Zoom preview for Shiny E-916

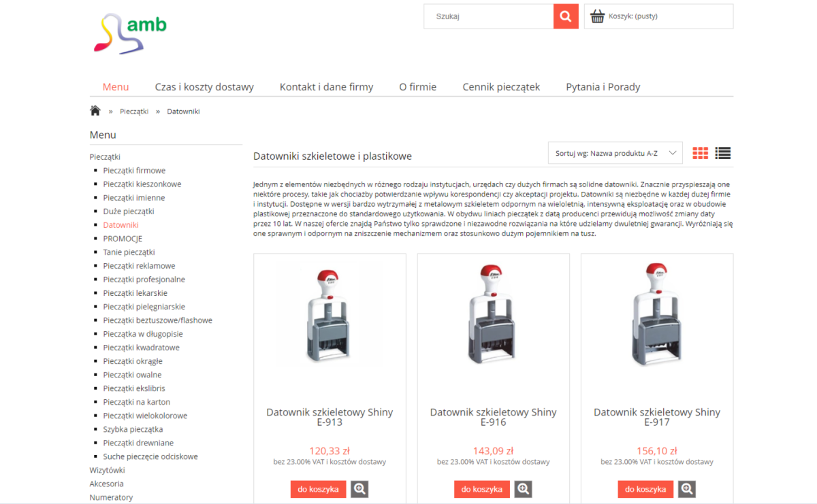(523, 489)
